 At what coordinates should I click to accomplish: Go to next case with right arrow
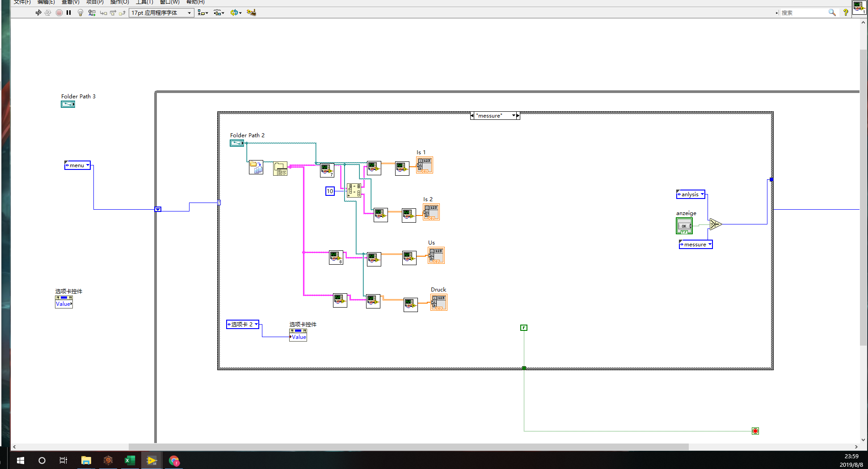(x=518, y=116)
